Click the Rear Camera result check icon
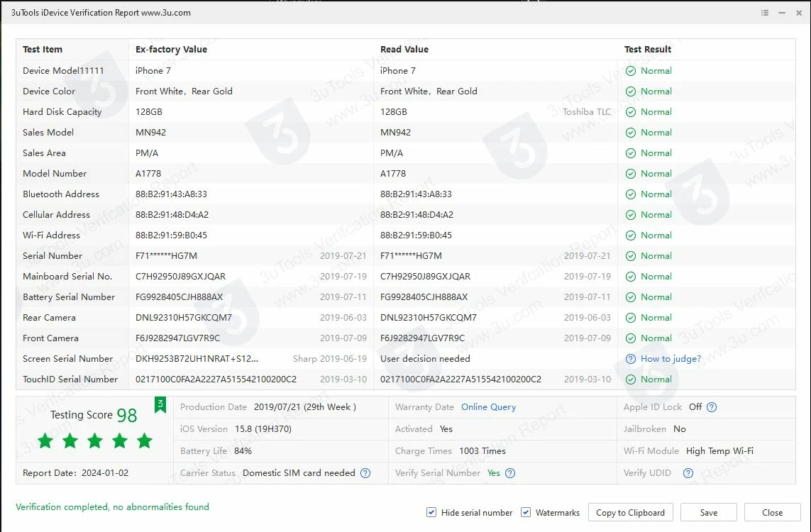 coord(631,318)
